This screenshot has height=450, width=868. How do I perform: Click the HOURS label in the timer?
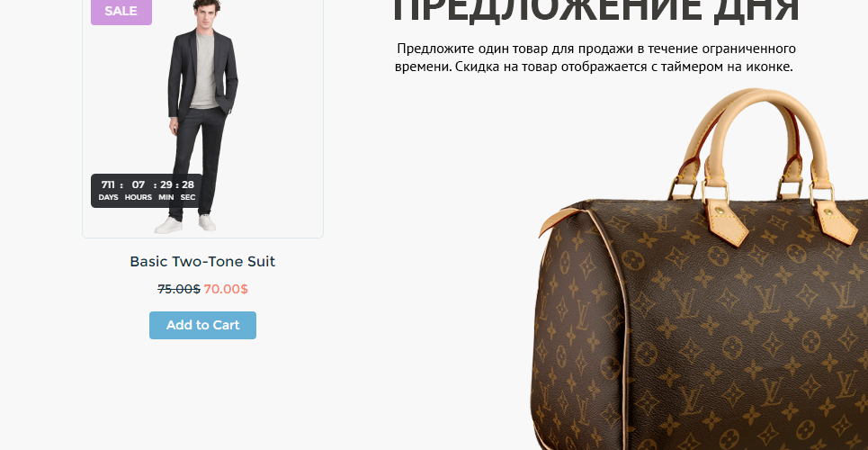[x=139, y=198]
